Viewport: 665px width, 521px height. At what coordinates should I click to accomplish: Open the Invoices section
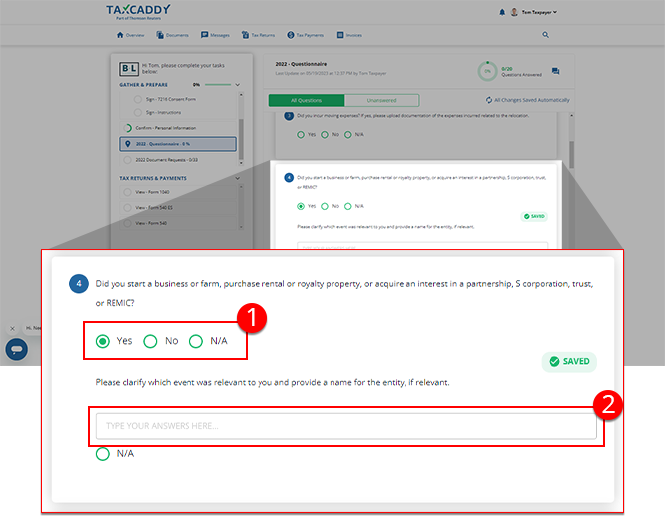tap(349, 35)
